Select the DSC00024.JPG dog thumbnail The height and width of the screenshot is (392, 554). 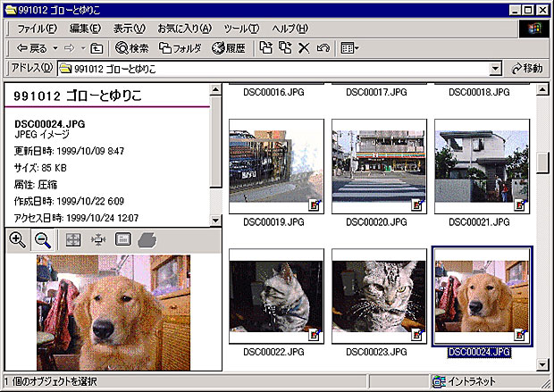coord(482,296)
